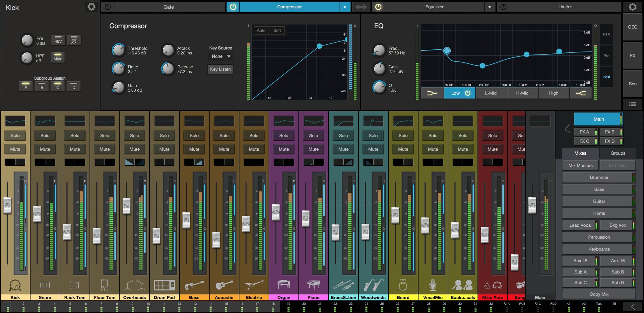Toggle 48V phantom power
Screen dimensions: 644x313
coord(58,40)
